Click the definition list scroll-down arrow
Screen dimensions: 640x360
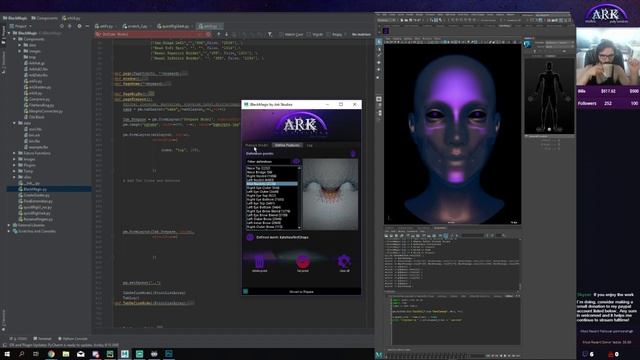299,227
